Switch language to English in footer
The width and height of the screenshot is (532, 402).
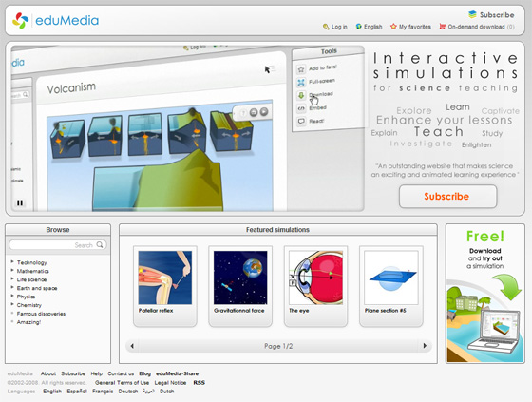click(x=52, y=392)
